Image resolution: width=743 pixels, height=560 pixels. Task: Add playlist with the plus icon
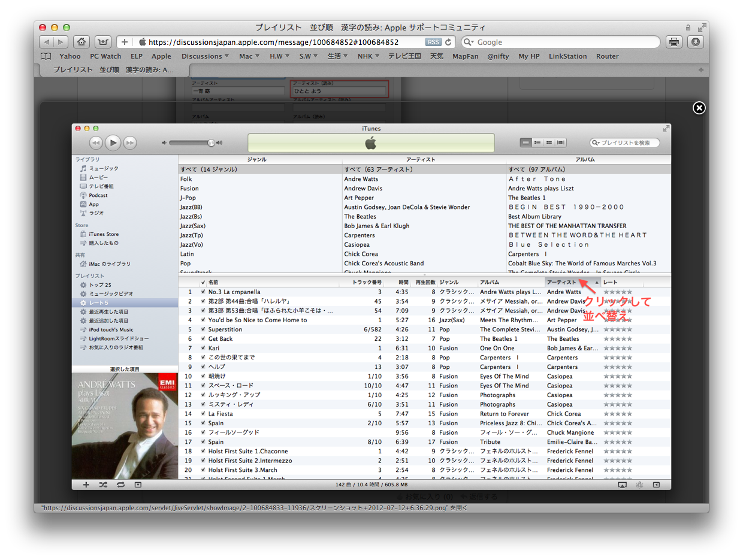coord(86,485)
